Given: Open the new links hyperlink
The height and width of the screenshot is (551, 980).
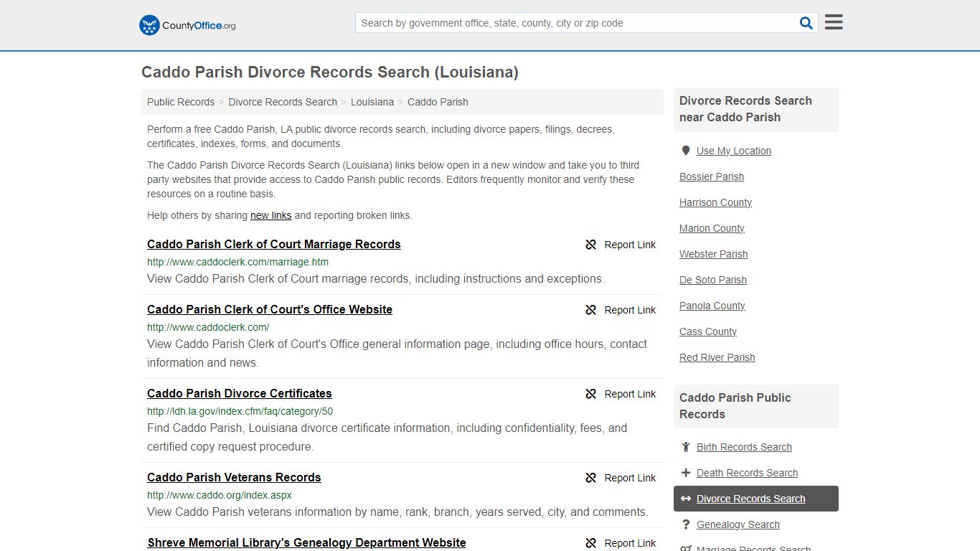Looking at the screenshot, I should coord(271,215).
